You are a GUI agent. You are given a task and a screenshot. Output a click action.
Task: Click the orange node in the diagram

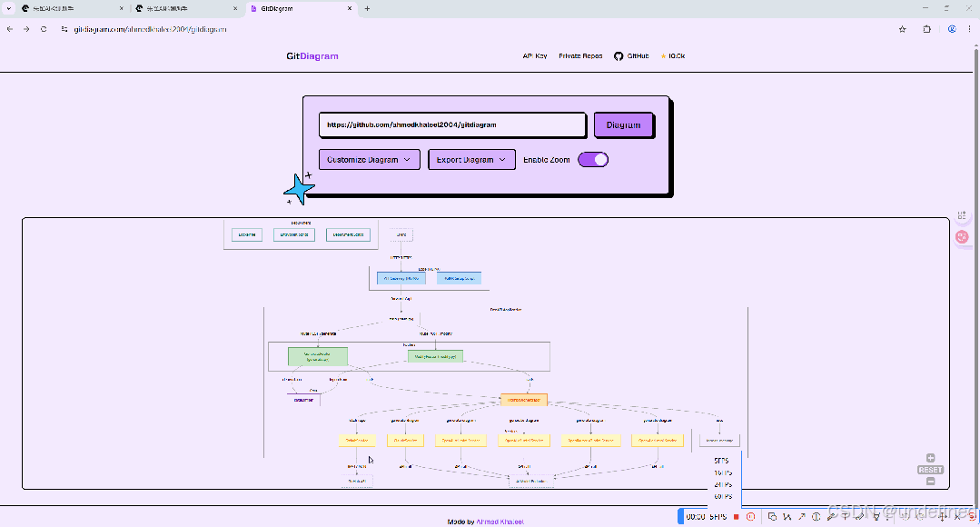[x=524, y=400]
